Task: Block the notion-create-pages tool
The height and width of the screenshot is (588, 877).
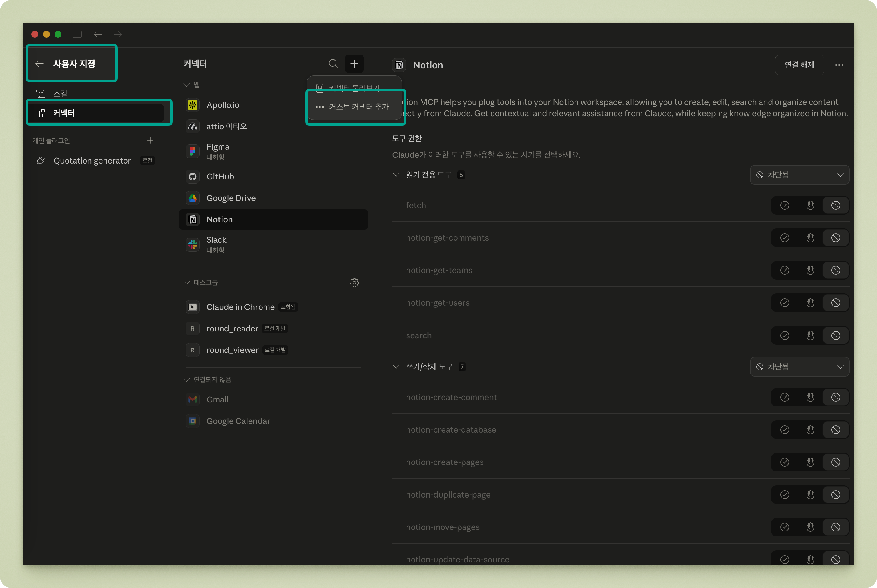Action: tap(835, 462)
